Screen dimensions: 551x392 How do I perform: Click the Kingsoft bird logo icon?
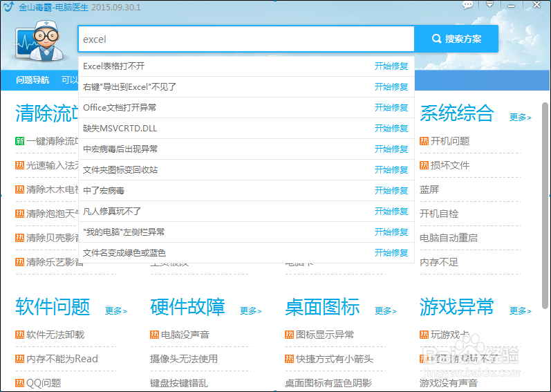click(8, 7)
